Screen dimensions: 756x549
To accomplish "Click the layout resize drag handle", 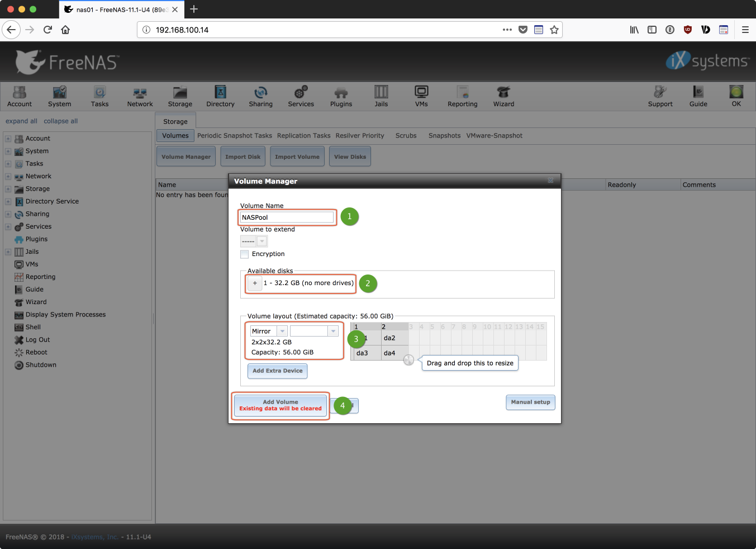I will click(408, 360).
